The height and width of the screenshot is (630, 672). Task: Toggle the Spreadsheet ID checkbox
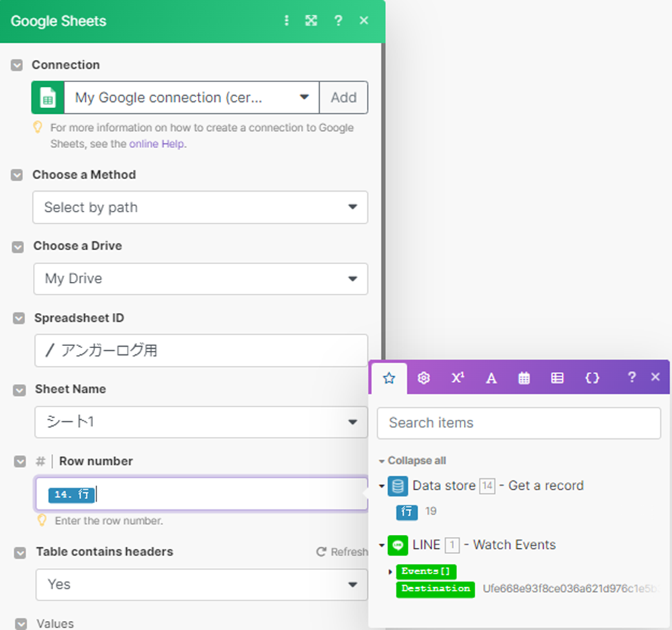coord(19,318)
